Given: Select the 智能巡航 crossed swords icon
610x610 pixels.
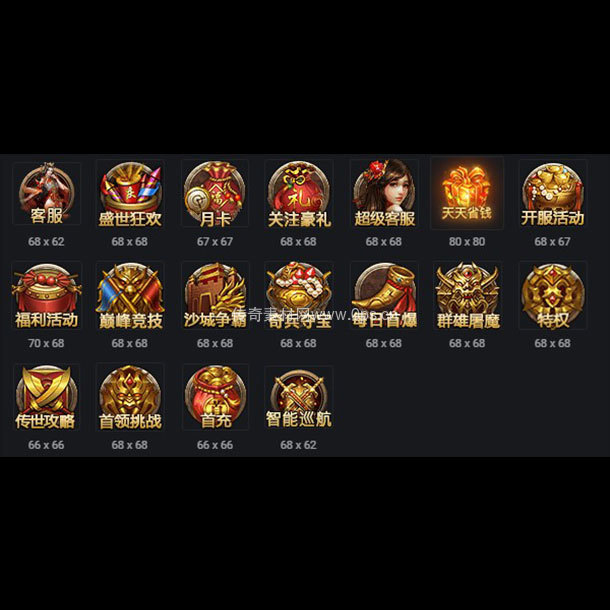Looking at the screenshot, I should pyautogui.click(x=299, y=397).
